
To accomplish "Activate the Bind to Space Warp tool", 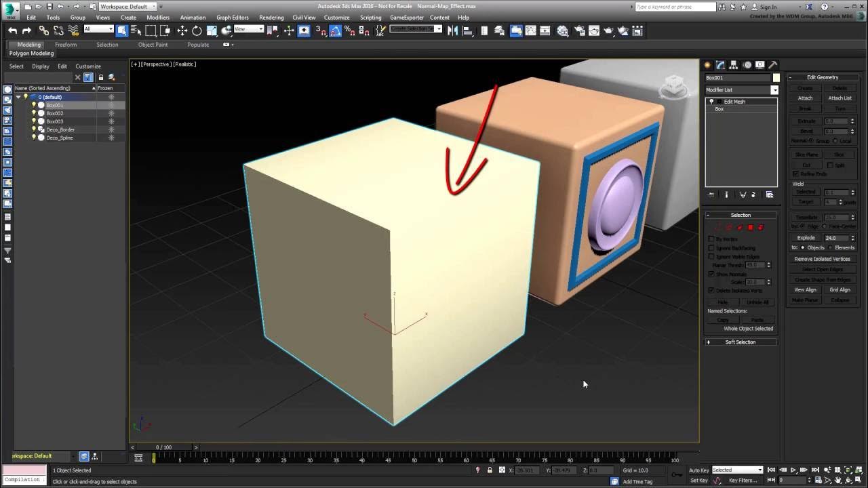I will (x=73, y=30).
